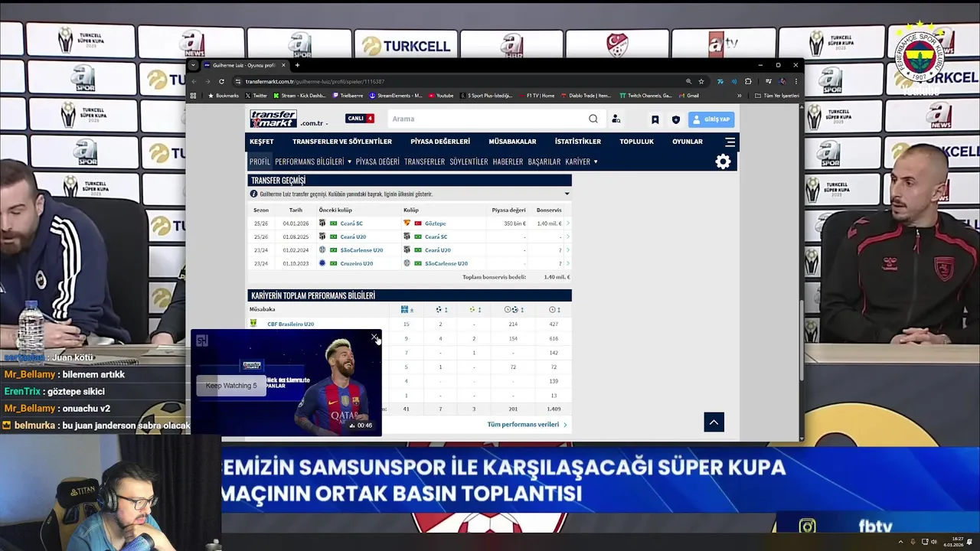Click the Canlı 4 live scores button

pyautogui.click(x=359, y=119)
